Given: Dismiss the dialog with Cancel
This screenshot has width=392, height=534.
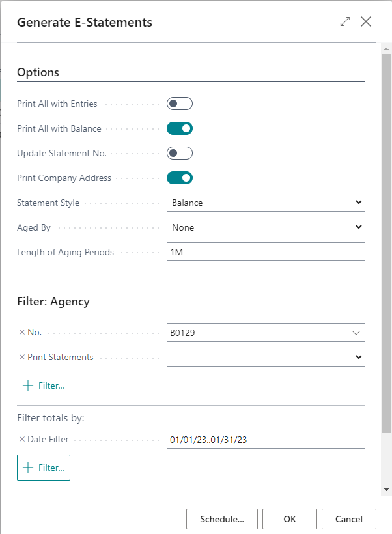Looking at the screenshot, I should point(348,519).
